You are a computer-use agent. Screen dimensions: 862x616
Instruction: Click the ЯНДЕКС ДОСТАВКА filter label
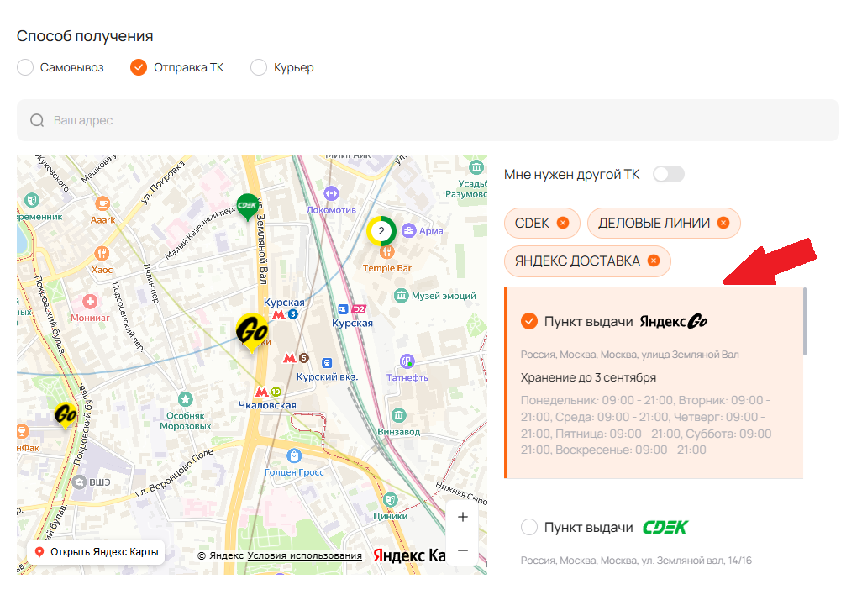(x=577, y=261)
